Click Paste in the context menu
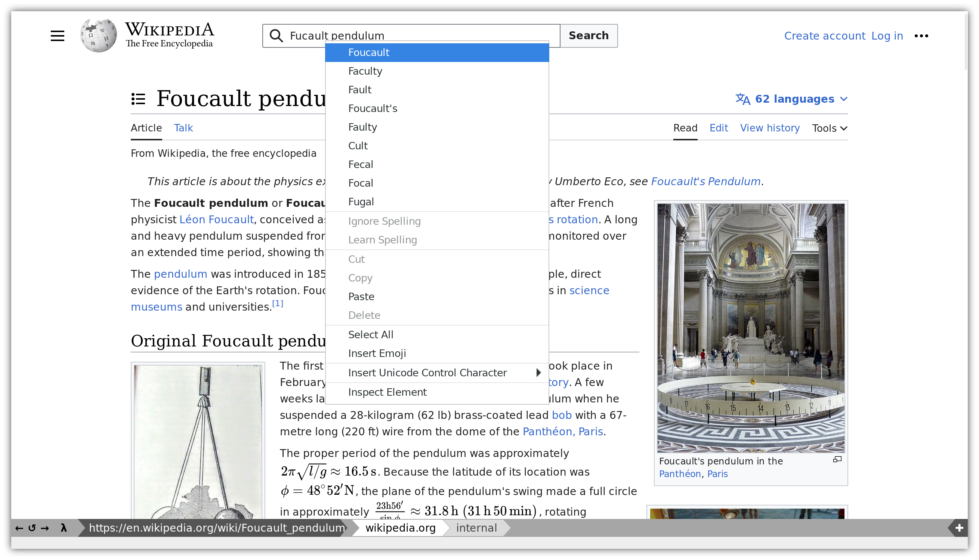 437,296
